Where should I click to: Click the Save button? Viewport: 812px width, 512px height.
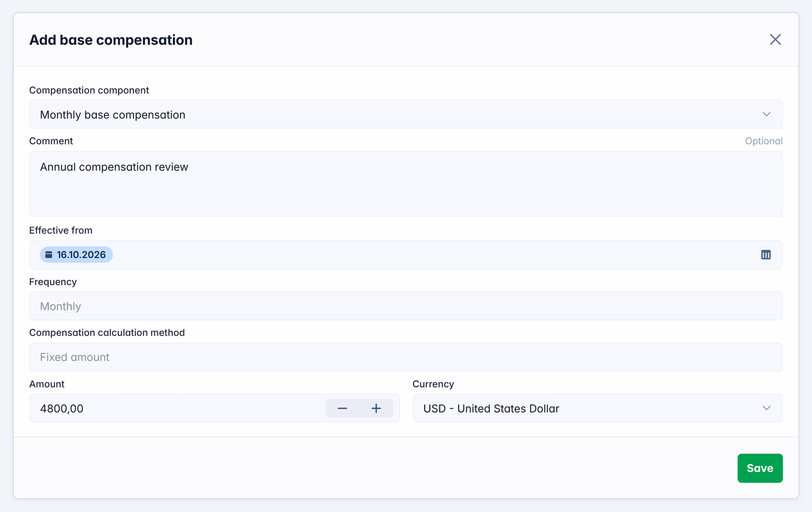click(760, 468)
